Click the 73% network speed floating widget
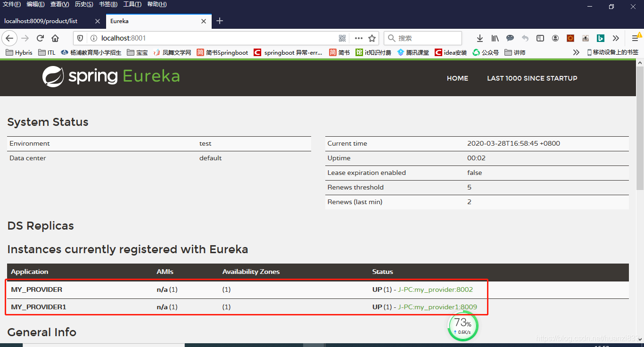 [x=462, y=326]
